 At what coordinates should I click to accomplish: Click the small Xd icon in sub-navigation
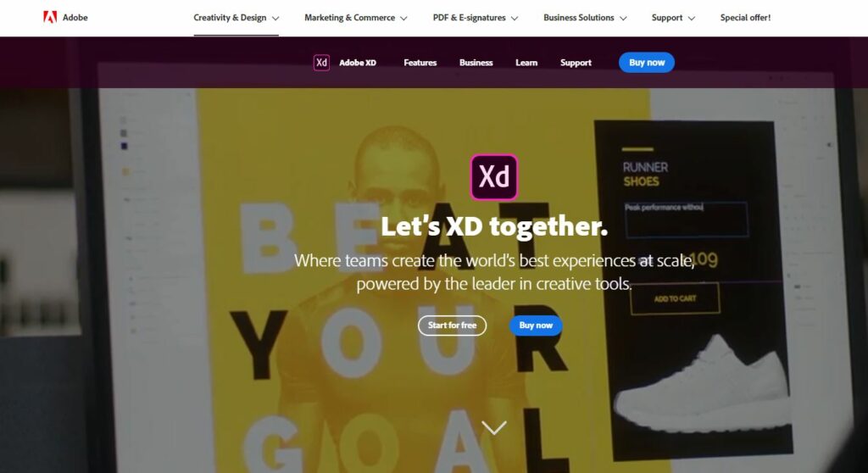pos(321,63)
